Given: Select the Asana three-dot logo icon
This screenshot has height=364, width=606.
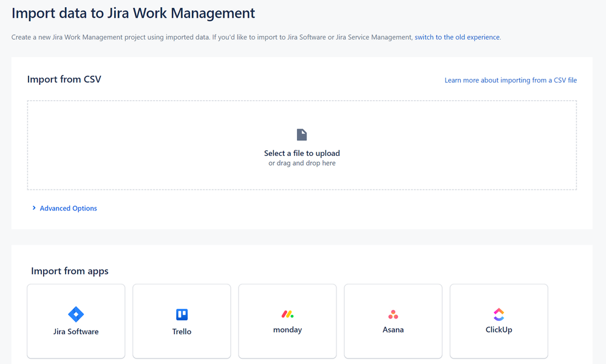Looking at the screenshot, I should pos(393,314).
